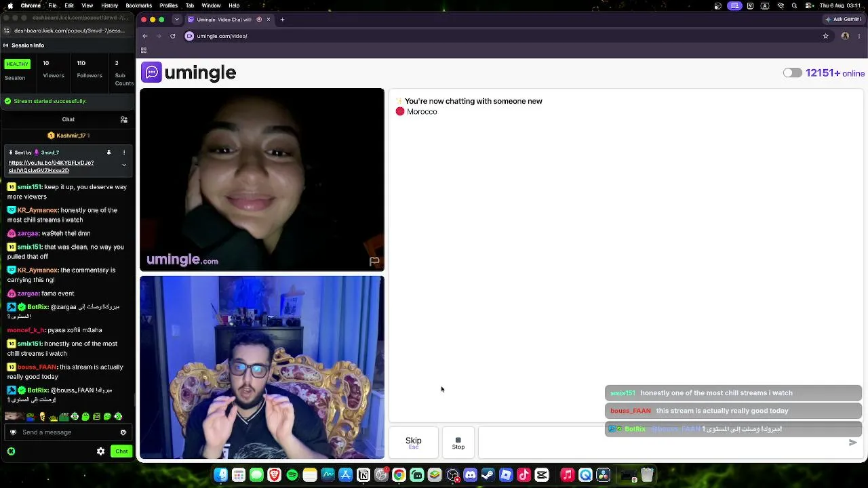This screenshot has width=868, height=488.
Task: Expand the pinned message chevron
Action: (x=124, y=165)
